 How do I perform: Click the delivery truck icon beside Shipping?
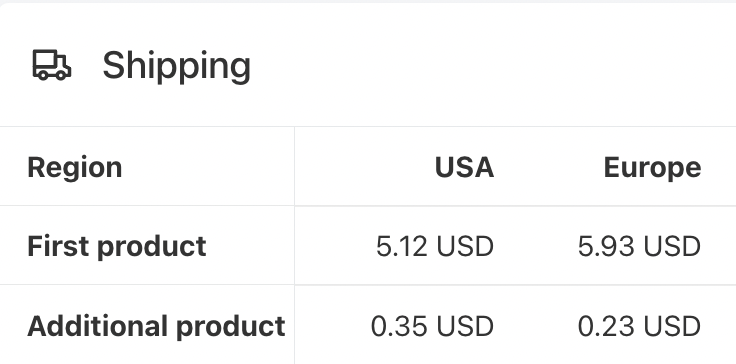pos(52,65)
